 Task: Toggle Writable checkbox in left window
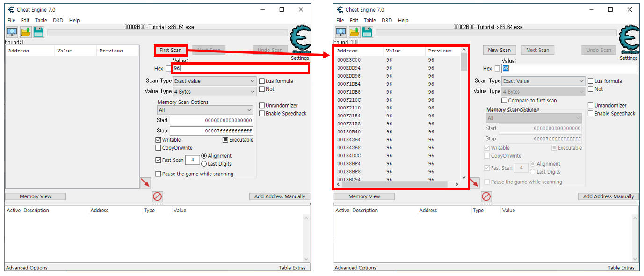pos(159,140)
